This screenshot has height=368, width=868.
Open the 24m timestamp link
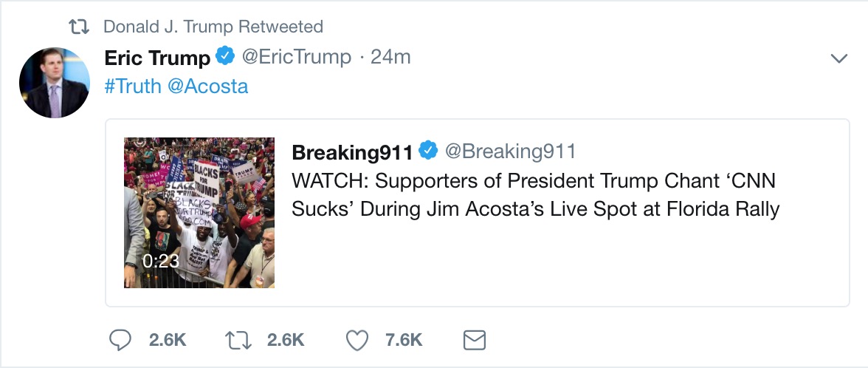(x=390, y=57)
